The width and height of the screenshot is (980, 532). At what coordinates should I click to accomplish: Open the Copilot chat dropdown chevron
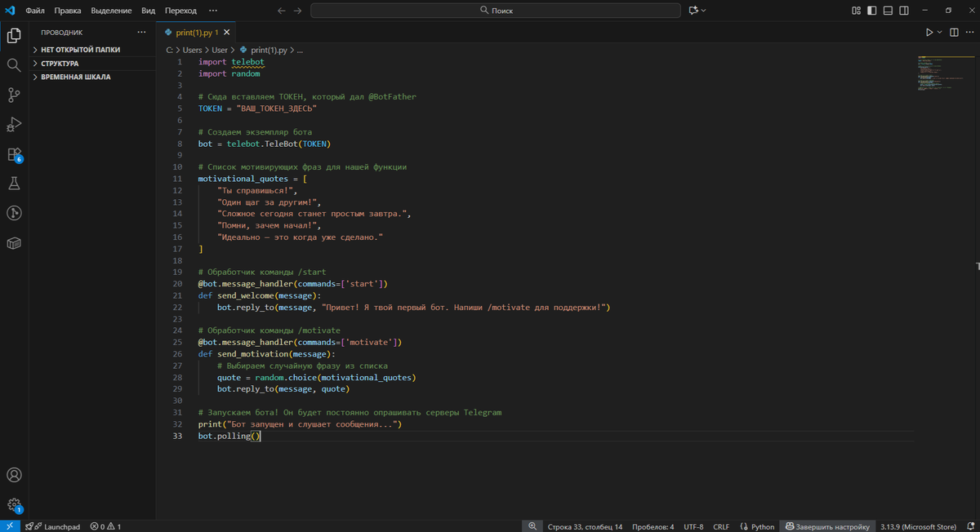pyautogui.click(x=703, y=11)
